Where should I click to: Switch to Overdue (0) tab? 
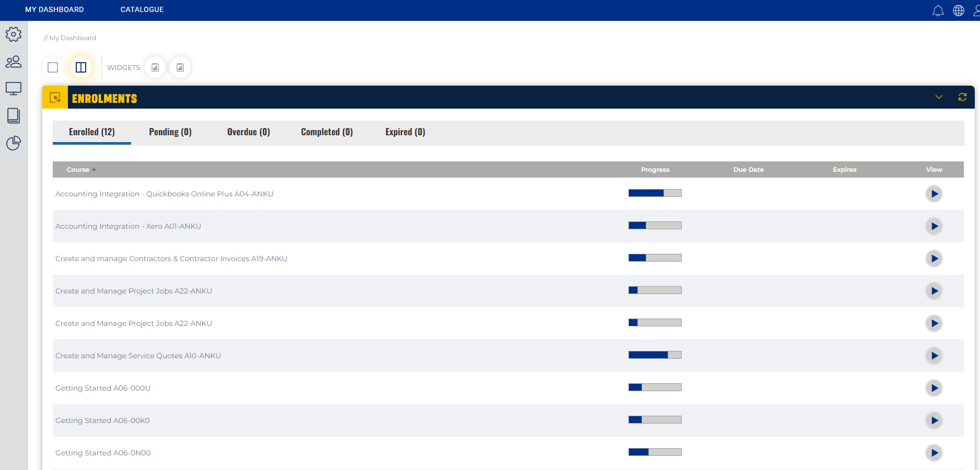(249, 132)
